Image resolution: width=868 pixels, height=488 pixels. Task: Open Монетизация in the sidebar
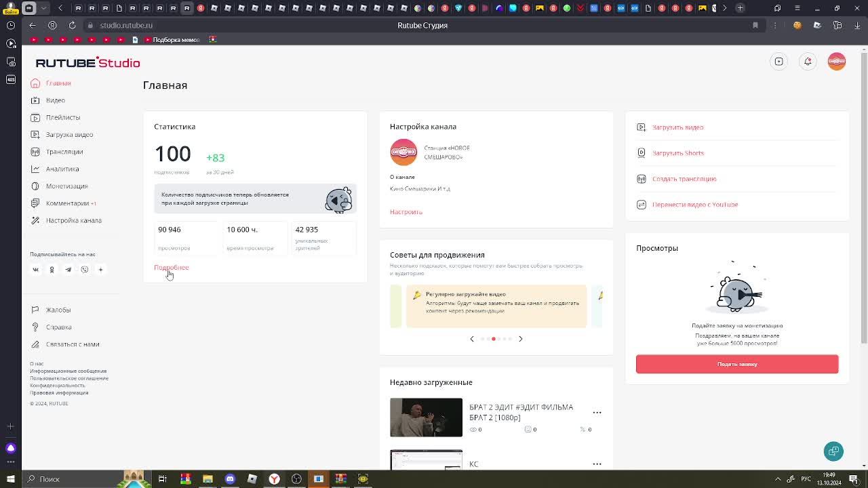[59, 186]
